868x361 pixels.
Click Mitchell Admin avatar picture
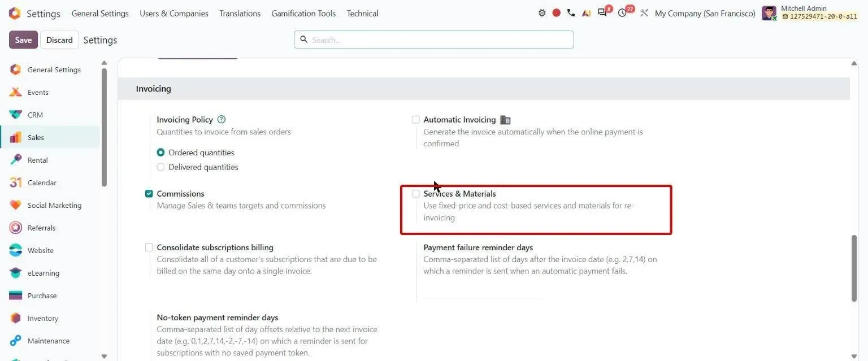click(x=769, y=13)
